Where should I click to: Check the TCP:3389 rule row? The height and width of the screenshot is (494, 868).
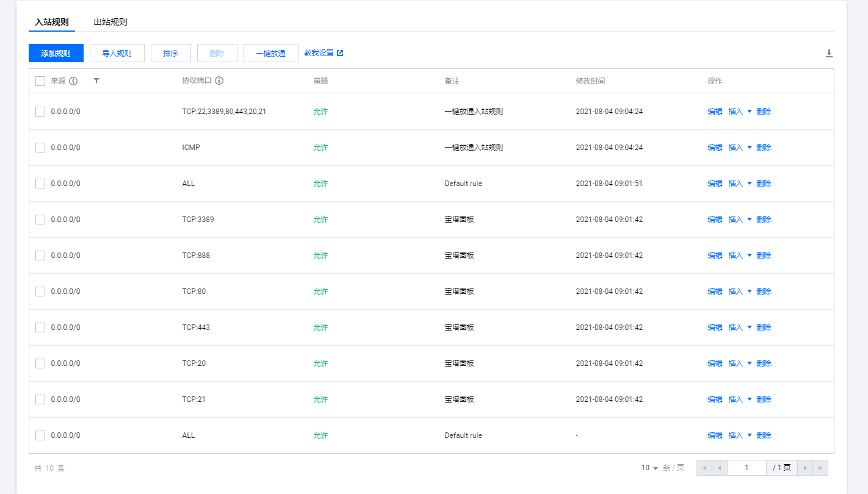(40, 220)
